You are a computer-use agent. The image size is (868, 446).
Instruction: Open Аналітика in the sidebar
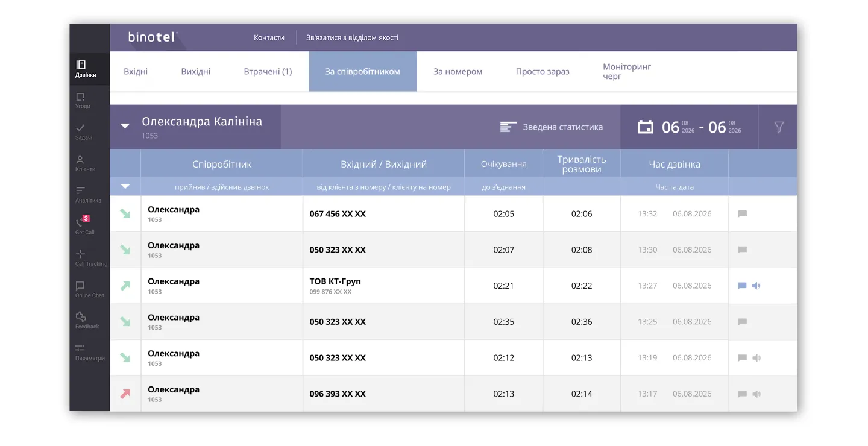[x=88, y=194]
